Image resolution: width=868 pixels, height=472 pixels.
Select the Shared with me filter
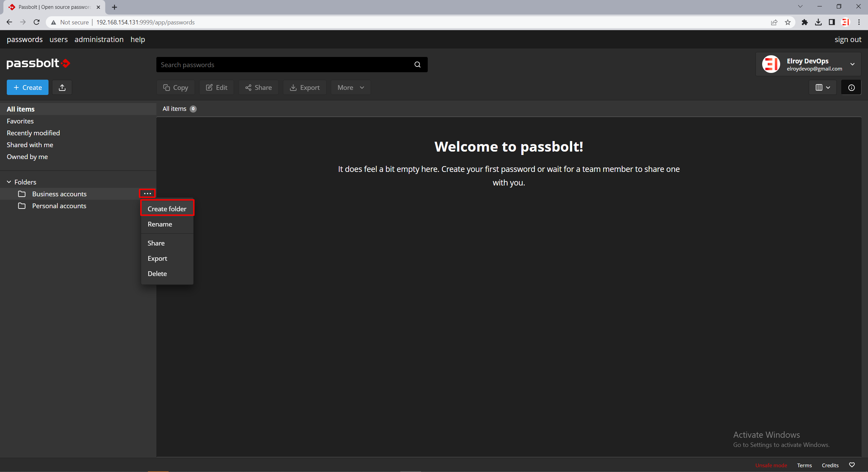click(x=78, y=145)
